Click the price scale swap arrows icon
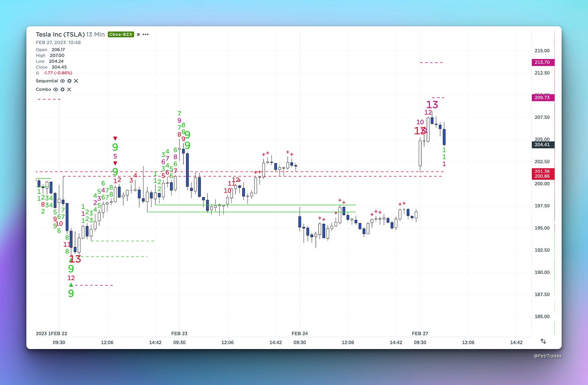588x385 pixels. pyautogui.click(x=543, y=341)
